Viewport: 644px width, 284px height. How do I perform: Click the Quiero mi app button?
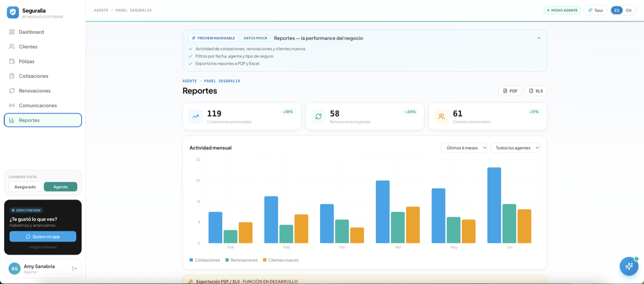(43, 237)
